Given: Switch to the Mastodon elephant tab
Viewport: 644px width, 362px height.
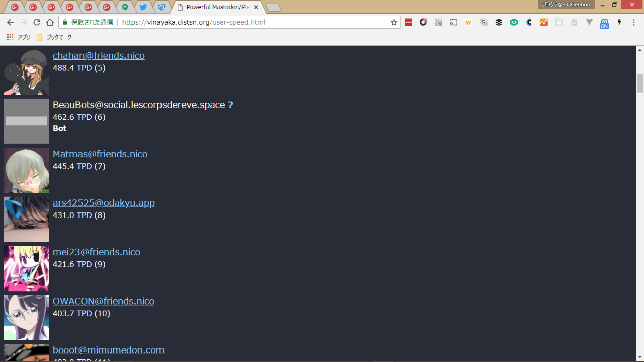Looking at the screenshot, I should 162,7.
